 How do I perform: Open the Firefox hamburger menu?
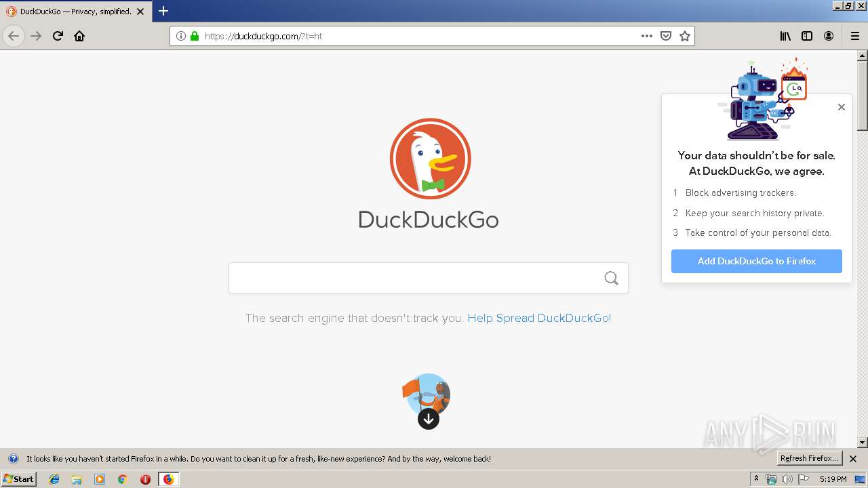854,36
